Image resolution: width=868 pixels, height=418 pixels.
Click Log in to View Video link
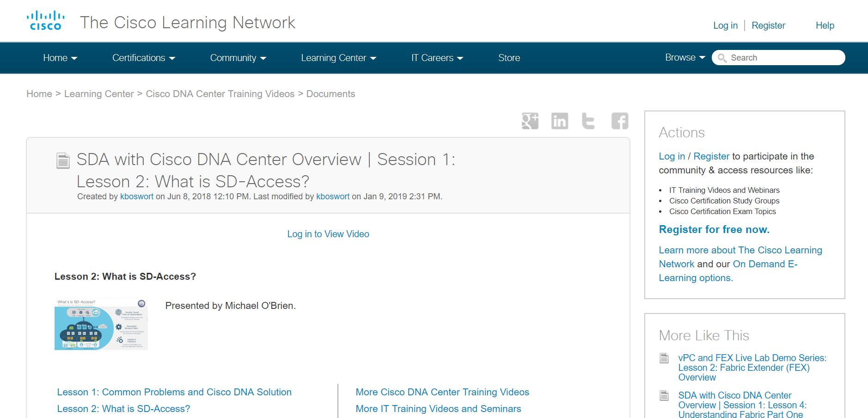click(x=328, y=234)
